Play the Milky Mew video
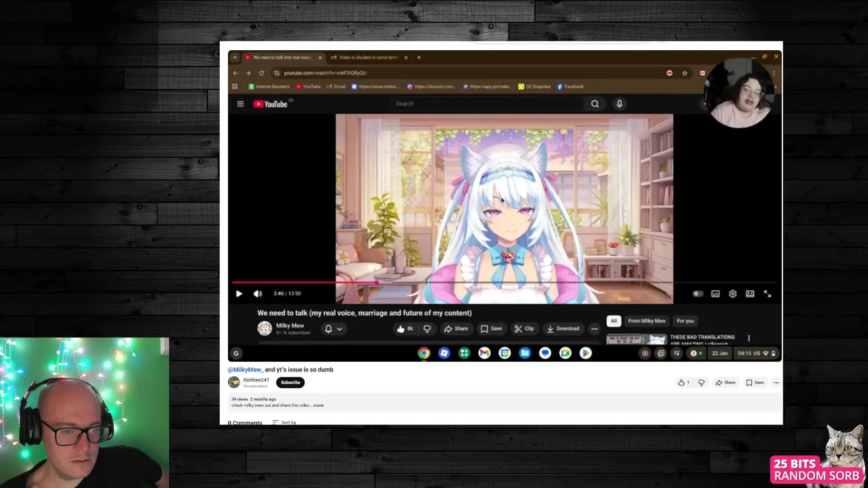The image size is (868, 488). 239,293
